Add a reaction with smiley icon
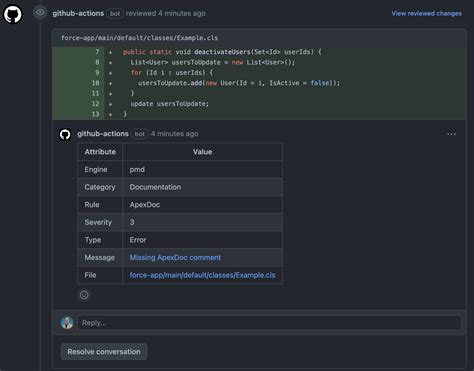The width and height of the screenshot is (474, 371). coord(84,295)
